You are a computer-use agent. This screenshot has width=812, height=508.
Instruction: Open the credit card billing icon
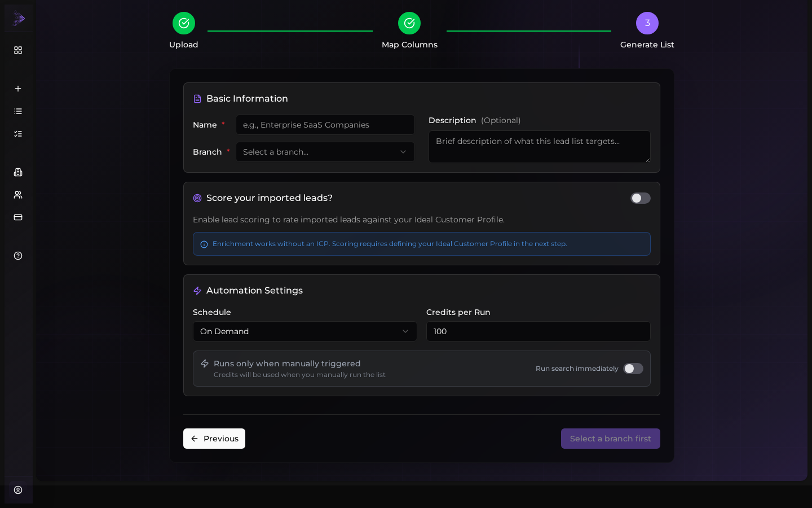(x=18, y=217)
